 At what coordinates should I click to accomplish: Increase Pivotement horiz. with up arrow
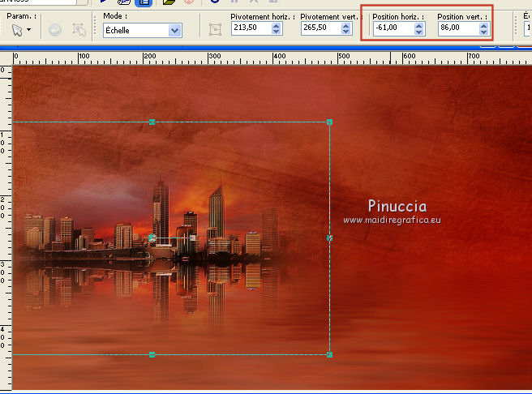click(277, 25)
